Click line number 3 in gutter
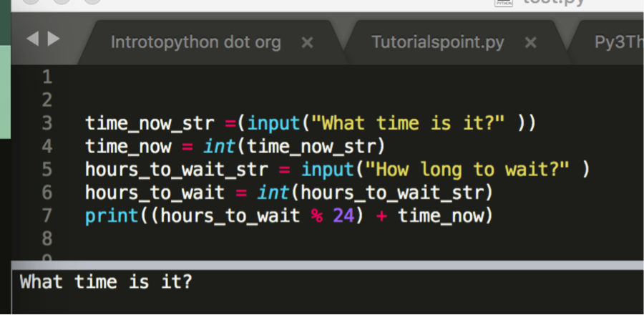This screenshot has height=315, width=644. (x=47, y=123)
